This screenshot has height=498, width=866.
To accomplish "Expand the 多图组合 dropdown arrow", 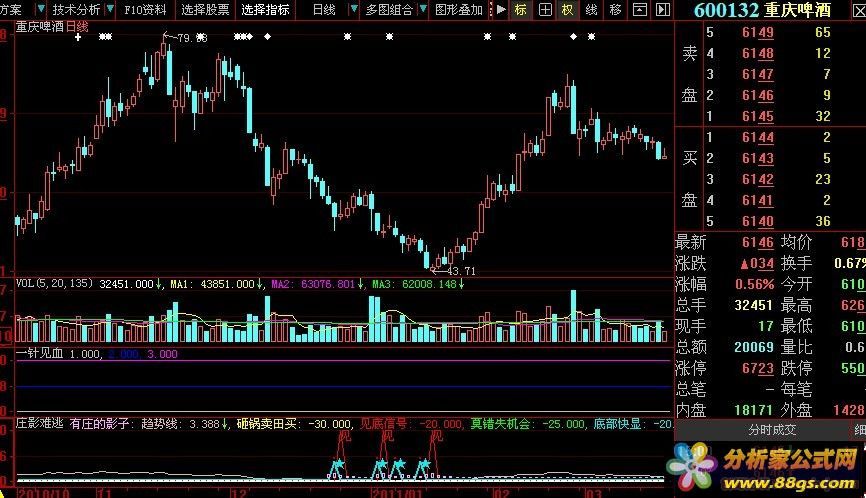I will pyautogui.click(x=423, y=9).
